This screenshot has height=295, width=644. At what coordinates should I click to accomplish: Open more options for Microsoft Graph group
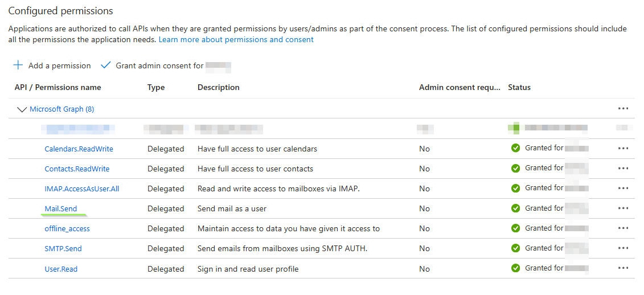click(623, 108)
